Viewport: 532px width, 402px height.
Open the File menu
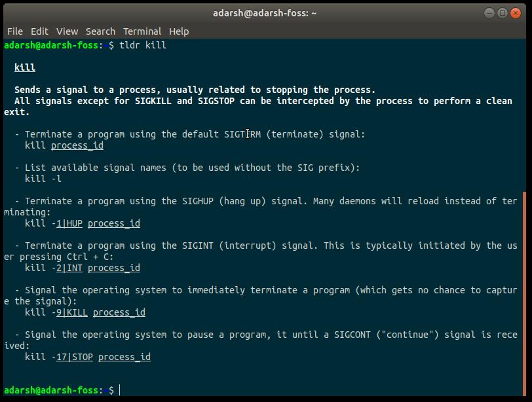(14, 31)
